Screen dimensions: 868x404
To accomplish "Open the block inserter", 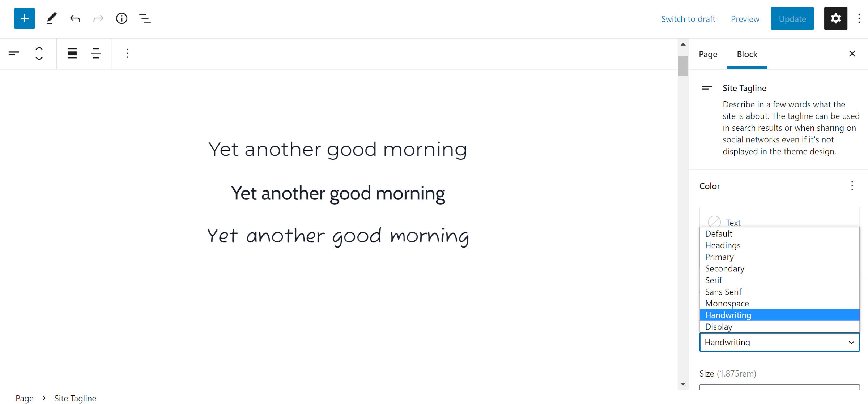I will point(24,18).
